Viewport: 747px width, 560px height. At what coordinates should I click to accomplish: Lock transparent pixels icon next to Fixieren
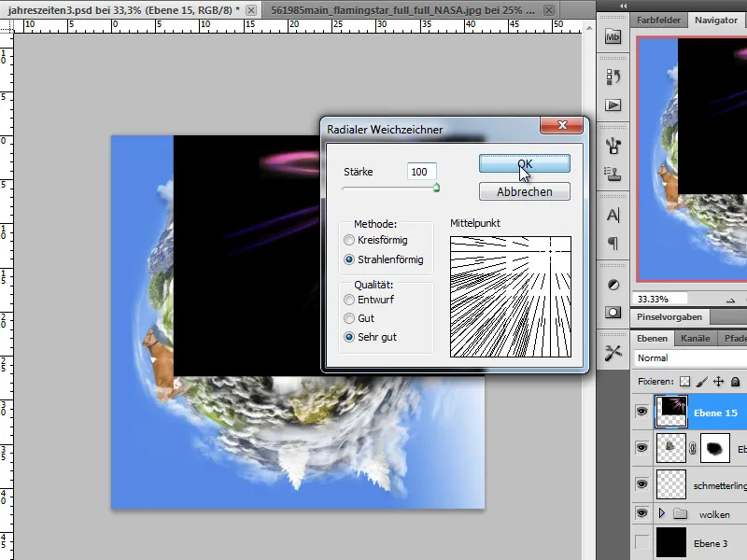point(684,382)
